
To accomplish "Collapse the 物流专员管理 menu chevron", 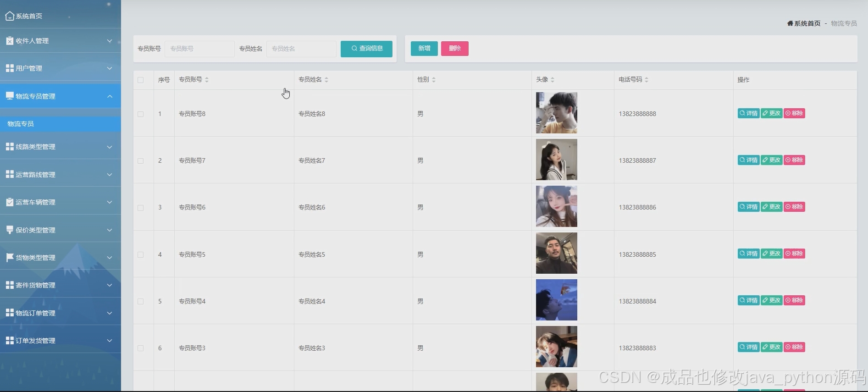I will tap(110, 96).
